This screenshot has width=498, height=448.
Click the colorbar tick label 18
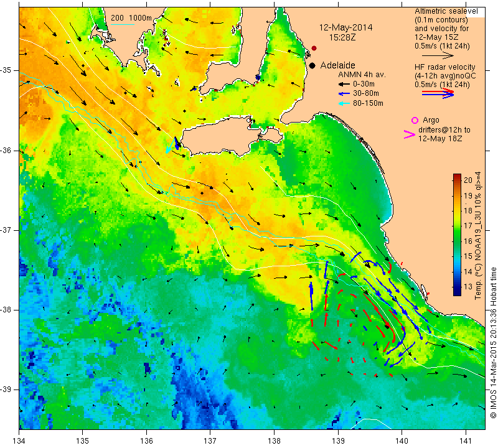click(x=468, y=211)
